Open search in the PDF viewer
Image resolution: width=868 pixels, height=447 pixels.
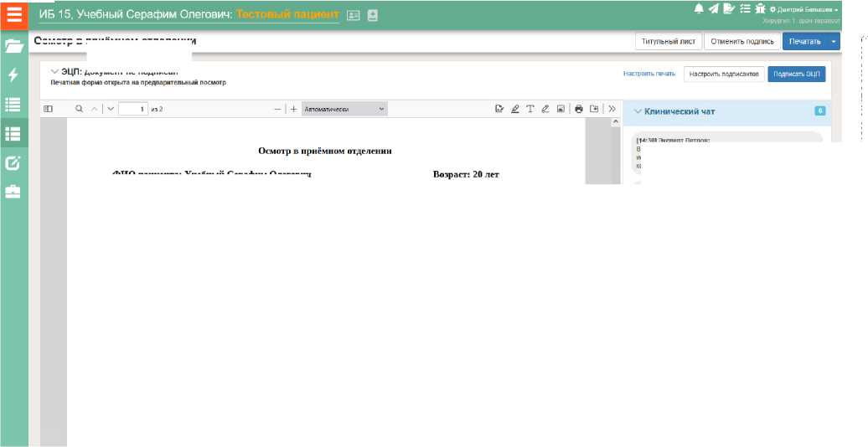pyautogui.click(x=79, y=109)
